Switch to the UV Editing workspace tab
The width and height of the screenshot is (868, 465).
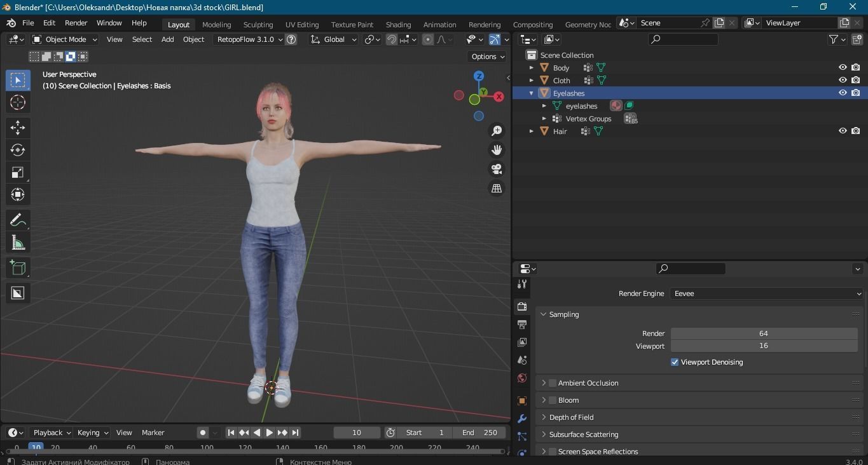coord(302,25)
